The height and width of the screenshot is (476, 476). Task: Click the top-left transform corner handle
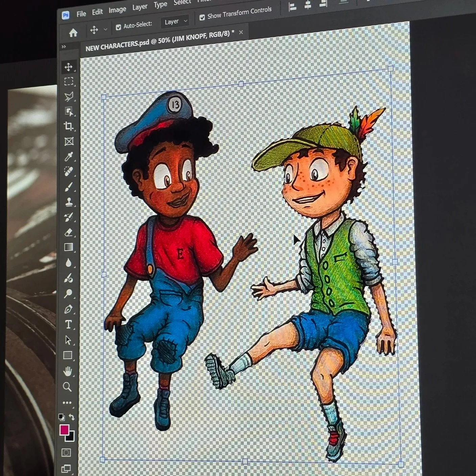[103, 97]
